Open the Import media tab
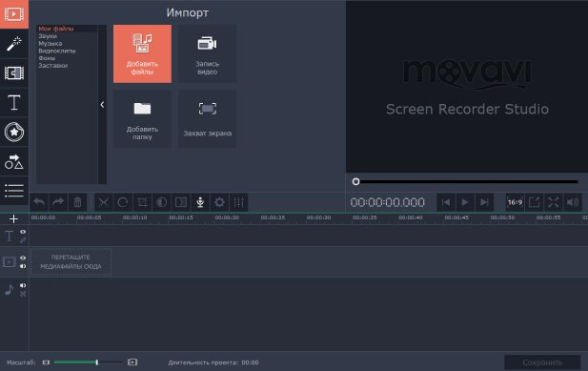 (x=14, y=14)
